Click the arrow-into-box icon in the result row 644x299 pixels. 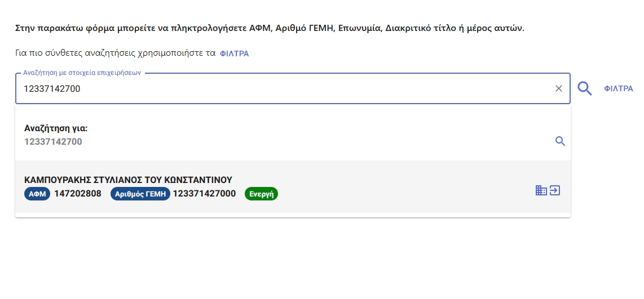click(x=555, y=190)
